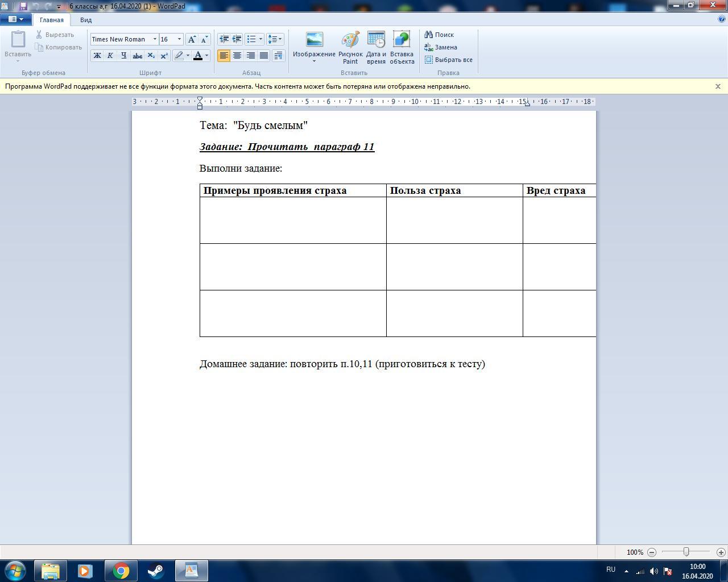Launch the media player from the taskbar
The height and width of the screenshot is (582, 728).
[85, 571]
